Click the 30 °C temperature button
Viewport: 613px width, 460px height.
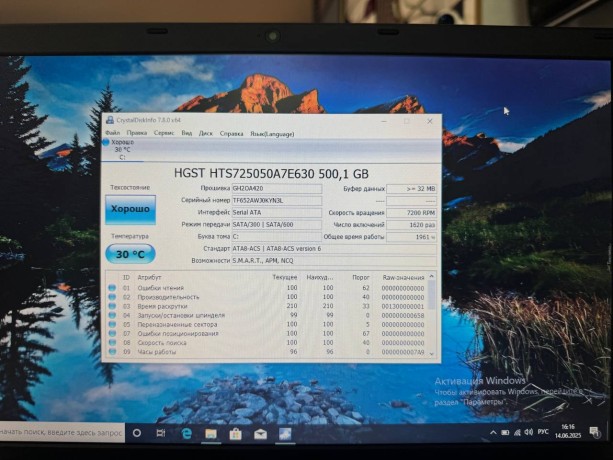pyautogui.click(x=130, y=254)
